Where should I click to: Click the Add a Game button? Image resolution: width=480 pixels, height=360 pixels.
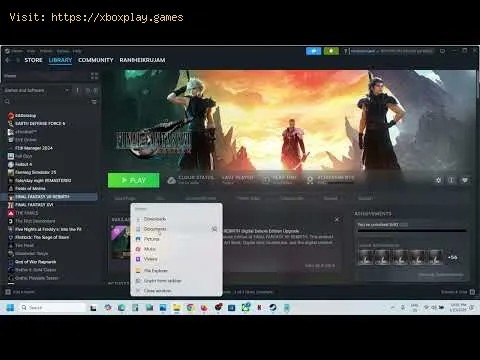(20, 292)
